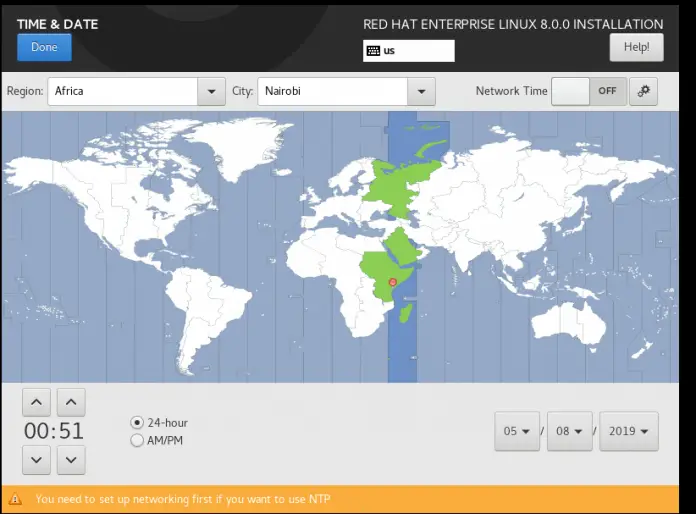Increase hours with up arrow
Viewport: 696px width, 514px height.
click(x=36, y=403)
